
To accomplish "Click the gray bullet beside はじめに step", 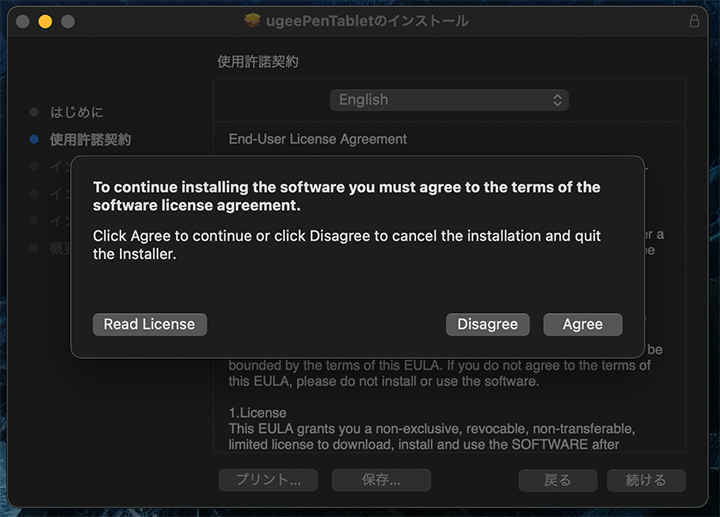I will coord(34,112).
